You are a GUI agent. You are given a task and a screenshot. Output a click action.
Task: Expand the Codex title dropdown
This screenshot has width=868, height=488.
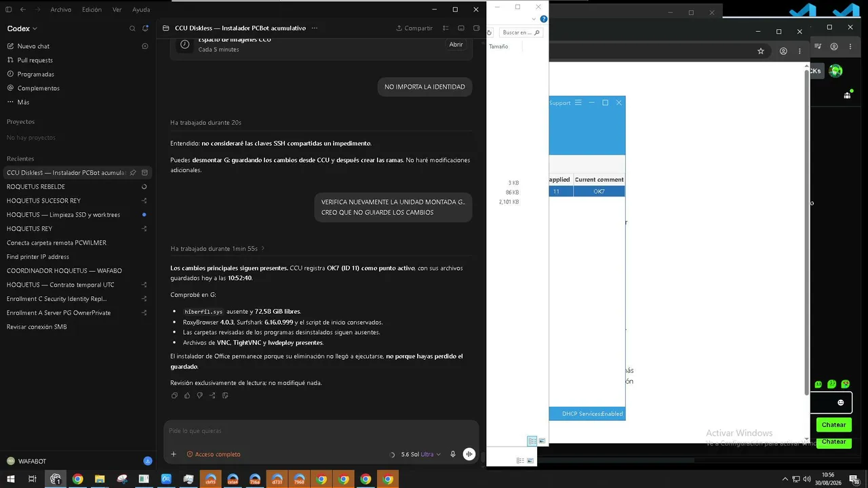[x=22, y=28]
